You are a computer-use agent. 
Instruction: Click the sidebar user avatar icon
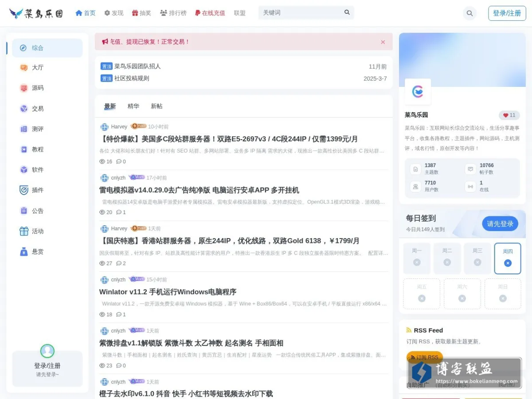tap(47, 351)
